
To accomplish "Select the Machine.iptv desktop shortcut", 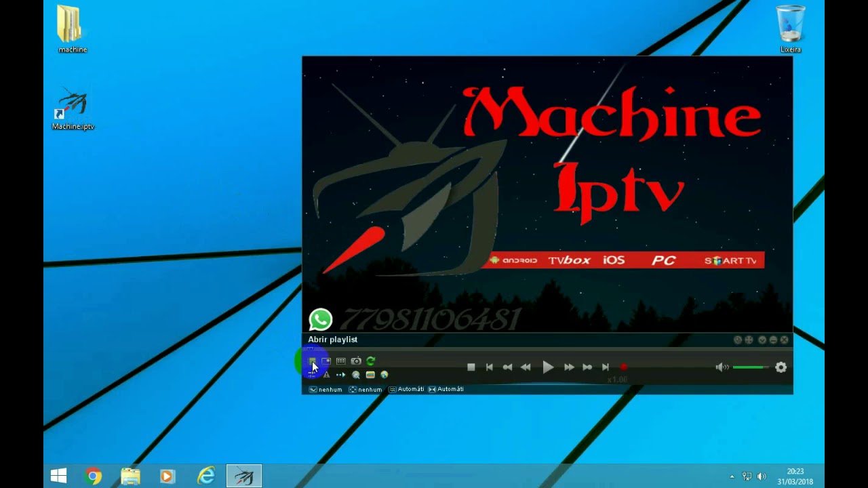I will tap(73, 109).
